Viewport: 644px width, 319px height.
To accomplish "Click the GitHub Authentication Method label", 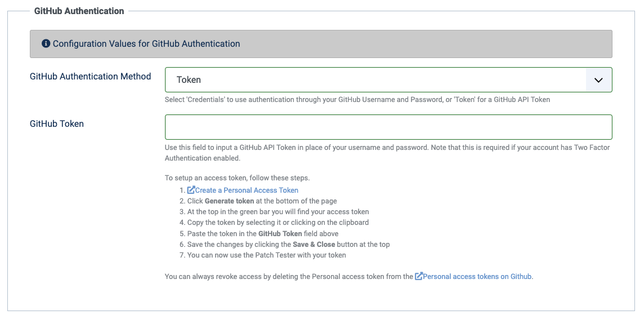I will coord(91,77).
